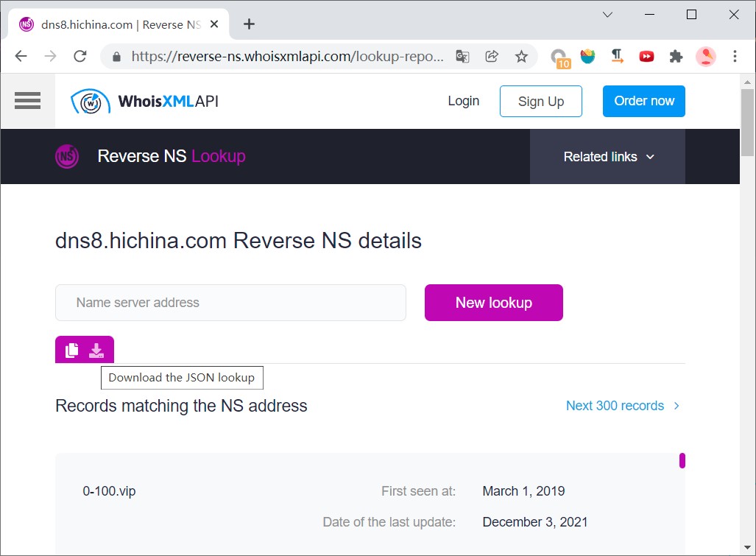This screenshot has width=756, height=556.
Task: Download the JSON lookup file
Action: click(x=96, y=350)
